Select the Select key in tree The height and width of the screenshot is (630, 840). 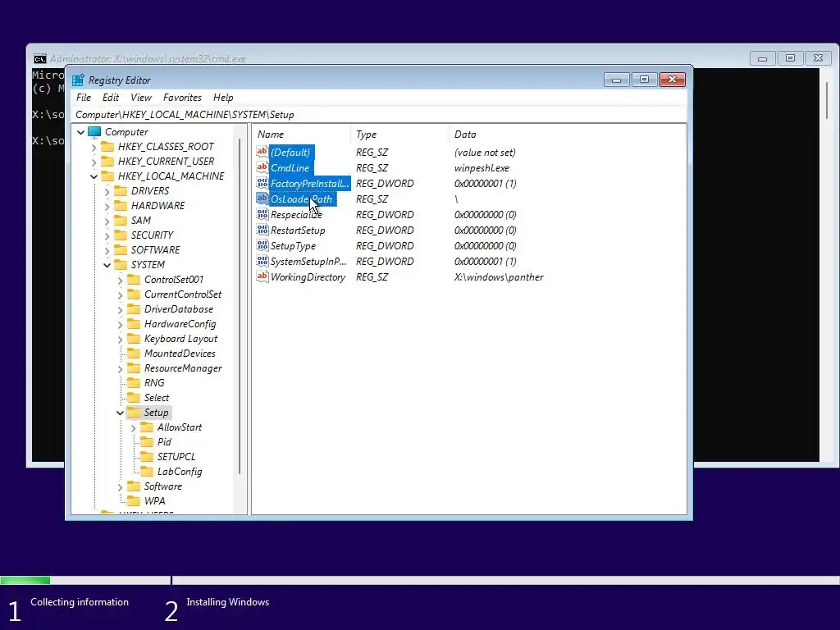click(x=157, y=398)
